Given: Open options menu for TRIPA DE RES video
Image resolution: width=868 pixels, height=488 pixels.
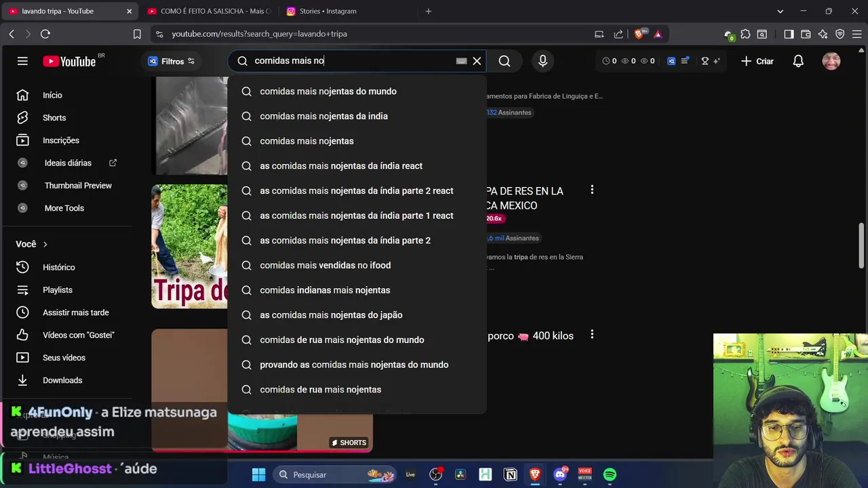Looking at the screenshot, I should click(x=592, y=190).
